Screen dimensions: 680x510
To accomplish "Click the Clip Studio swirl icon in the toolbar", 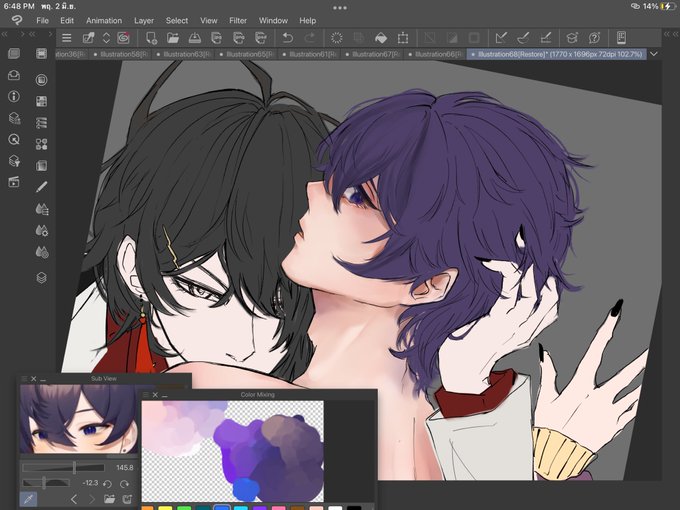I will point(124,38).
